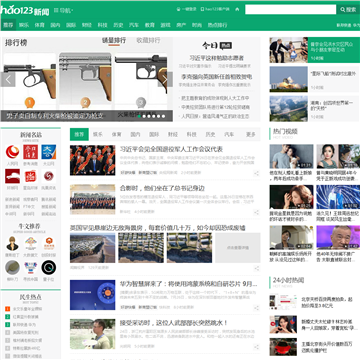Open headline about 英国罕见悬崖边无敌海景房
Image resolution: width=360 pixels, height=360 pixels.
click(157, 228)
